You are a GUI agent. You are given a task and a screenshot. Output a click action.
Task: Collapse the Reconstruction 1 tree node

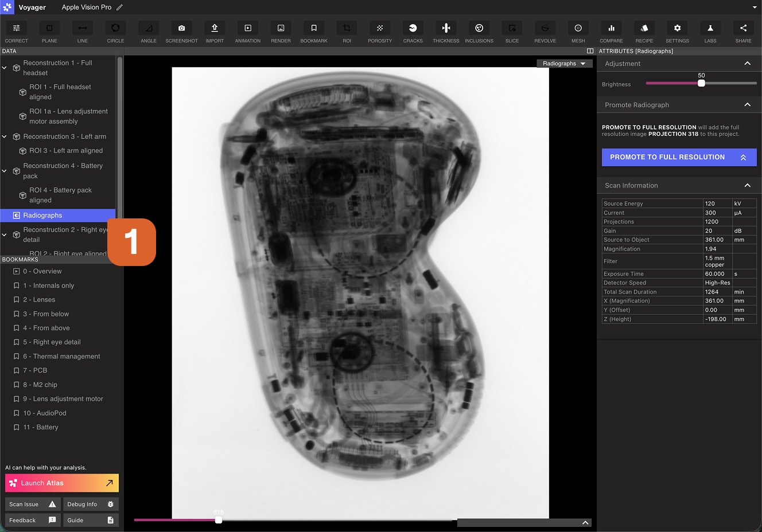pos(5,68)
